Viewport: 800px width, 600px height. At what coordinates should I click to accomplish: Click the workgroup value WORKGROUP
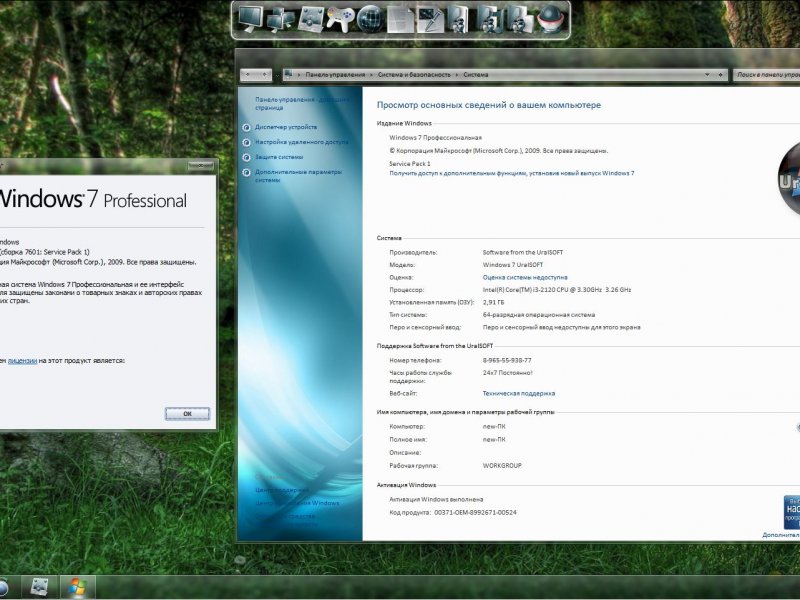[502, 466]
